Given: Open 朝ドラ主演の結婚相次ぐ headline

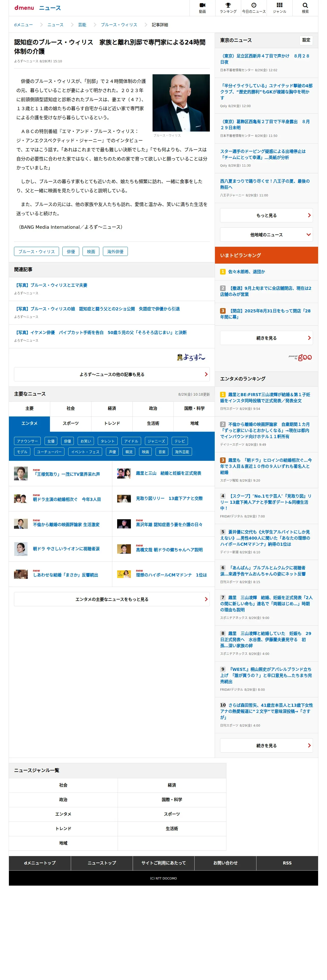Looking at the screenshot, I should tap(67, 499).
